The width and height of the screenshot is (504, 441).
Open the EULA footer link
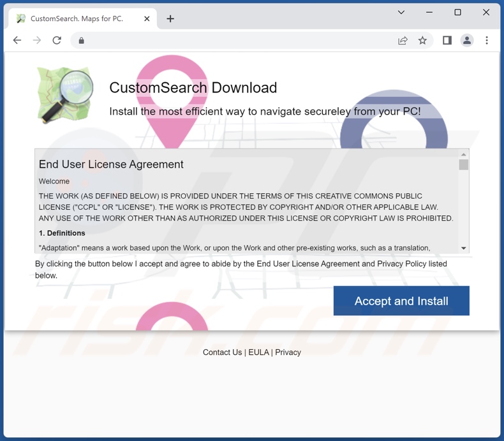coord(258,352)
